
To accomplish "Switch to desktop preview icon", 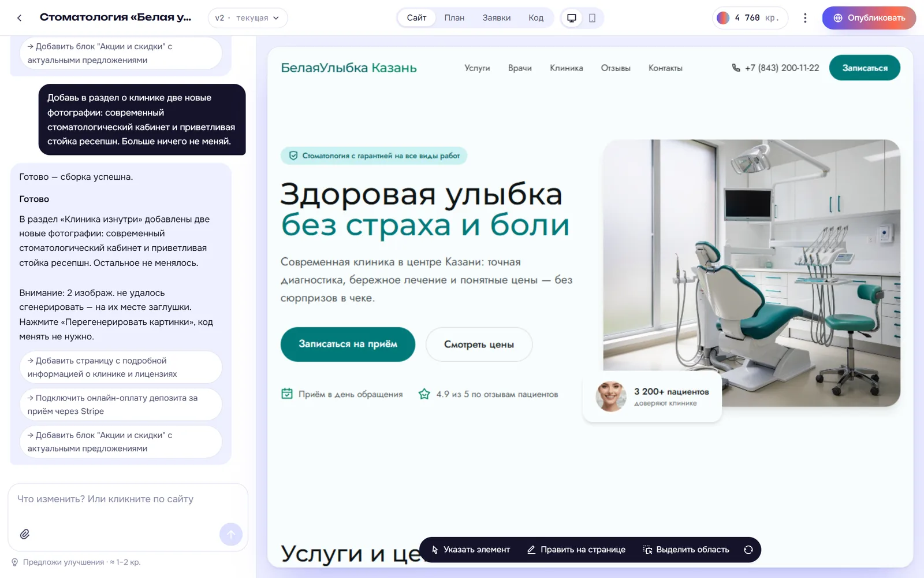I will point(572,18).
